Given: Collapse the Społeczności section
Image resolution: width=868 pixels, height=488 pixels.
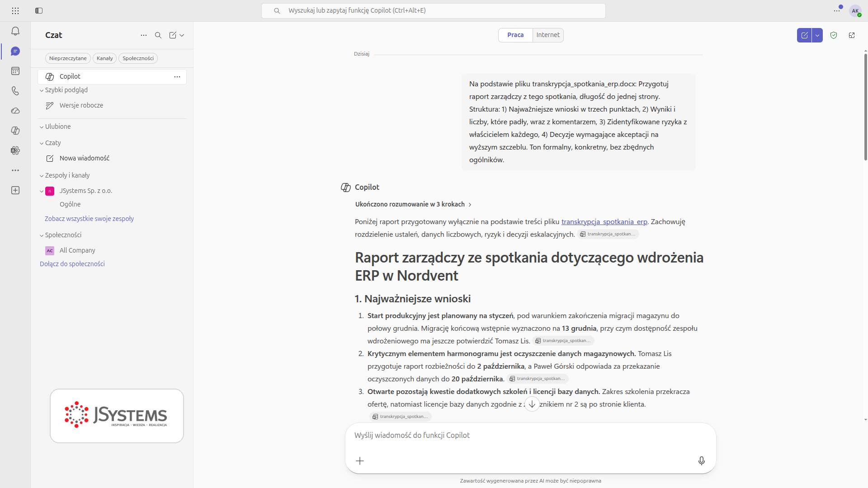Looking at the screenshot, I should point(42,235).
